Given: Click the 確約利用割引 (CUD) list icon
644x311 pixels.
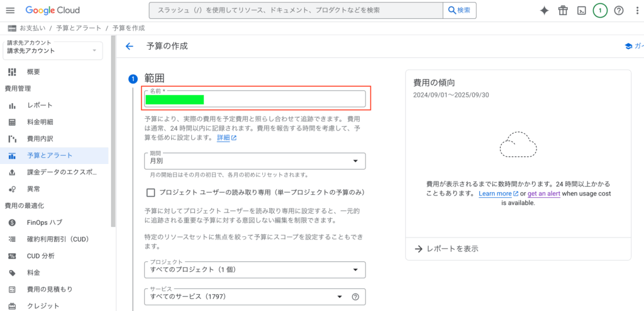Looking at the screenshot, I should pyautogui.click(x=12, y=239).
